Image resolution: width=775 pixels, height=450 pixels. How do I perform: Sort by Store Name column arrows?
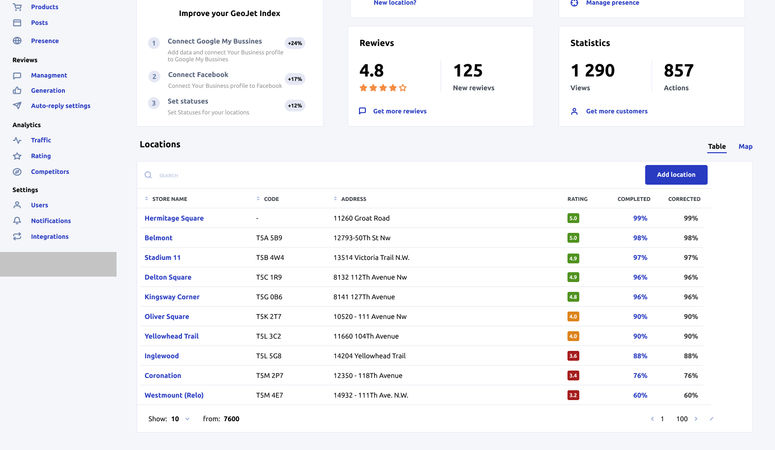(x=146, y=199)
